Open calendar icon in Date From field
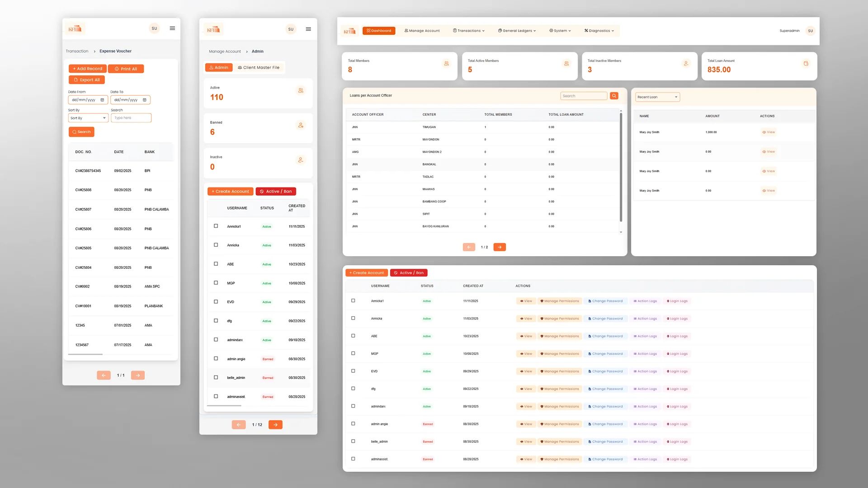This screenshot has width=868, height=488. click(102, 100)
